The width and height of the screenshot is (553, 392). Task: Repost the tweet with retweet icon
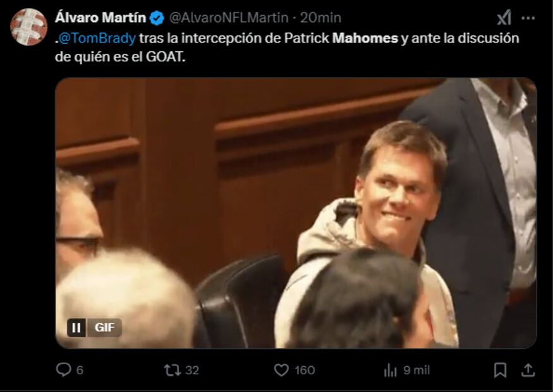point(173,370)
